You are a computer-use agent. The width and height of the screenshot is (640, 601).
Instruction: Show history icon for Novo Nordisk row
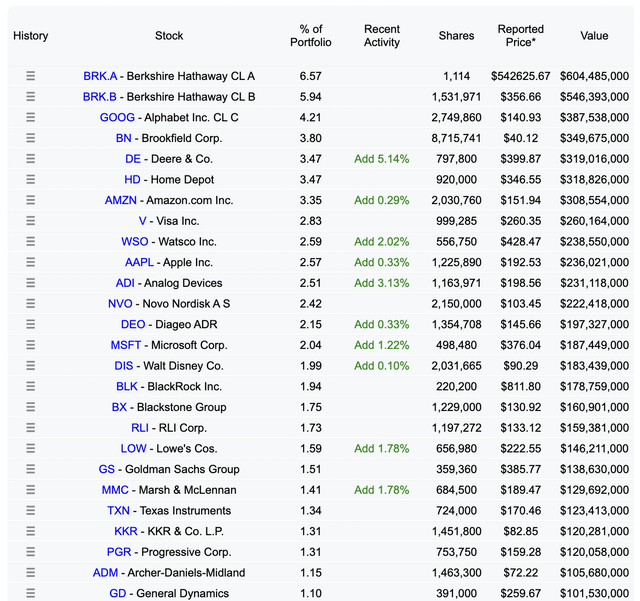(x=31, y=303)
